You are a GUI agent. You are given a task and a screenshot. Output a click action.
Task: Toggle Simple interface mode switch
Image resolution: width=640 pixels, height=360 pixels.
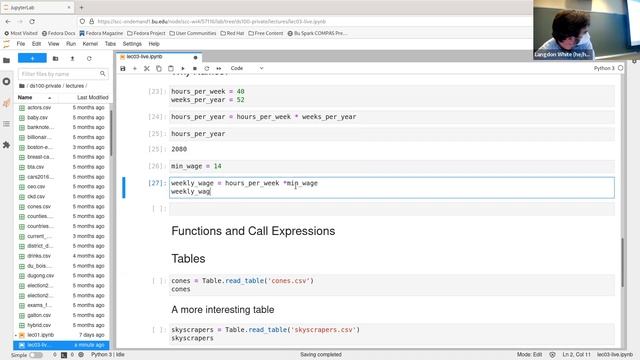pyautogui.click(x=36, y=355)
